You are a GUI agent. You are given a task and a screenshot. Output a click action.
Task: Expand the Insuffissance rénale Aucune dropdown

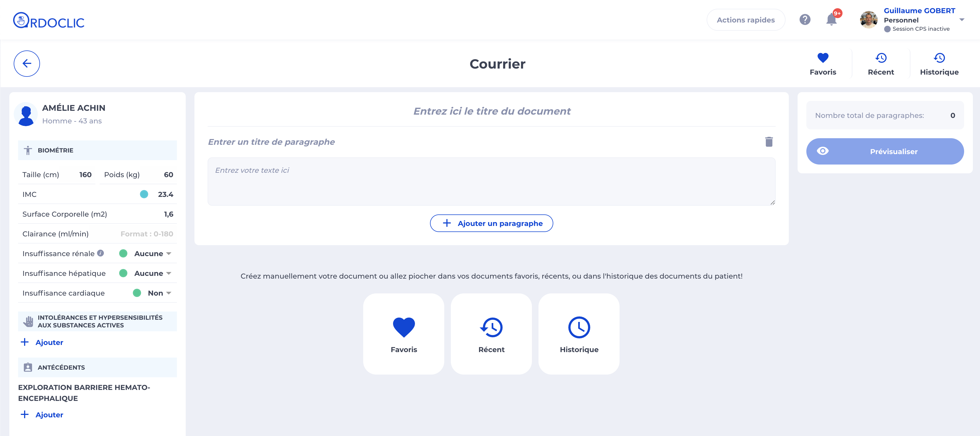pos(153,254)
